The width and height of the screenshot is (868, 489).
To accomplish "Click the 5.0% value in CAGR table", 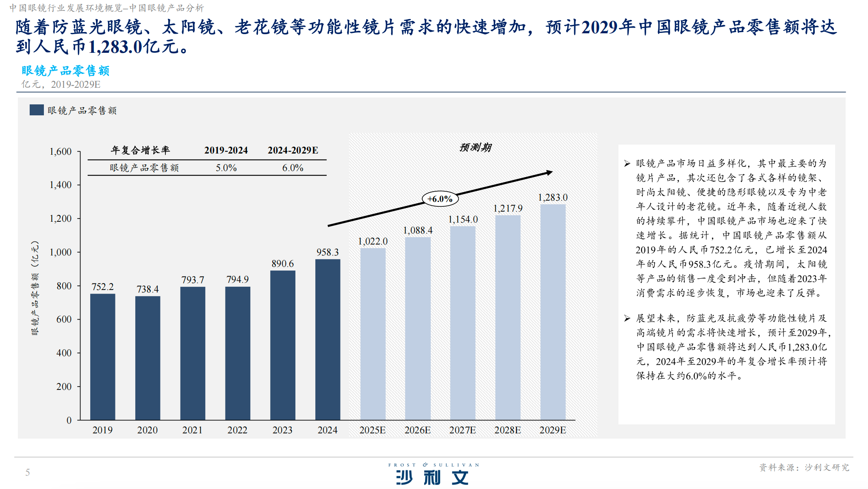I will click(x=226, y=168).
